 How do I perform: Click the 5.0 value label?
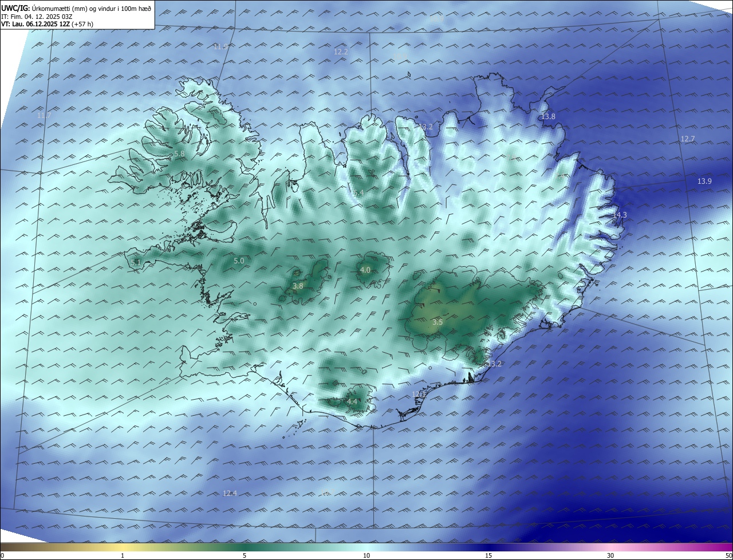tap(239, 261)
